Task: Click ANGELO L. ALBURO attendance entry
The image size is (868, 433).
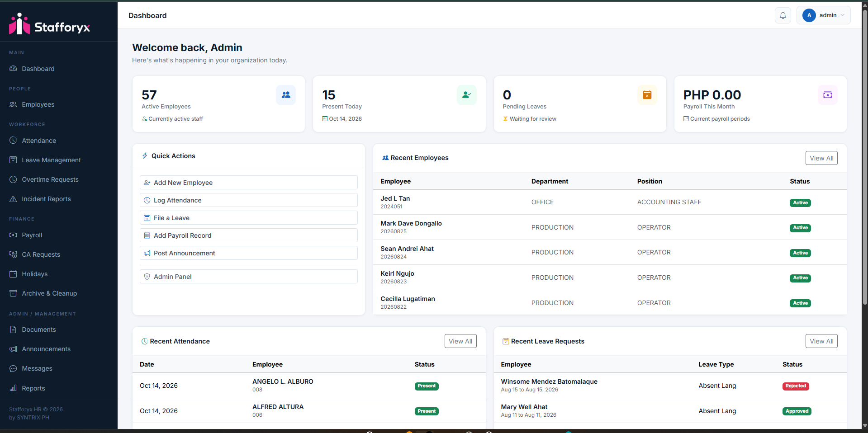Action: pyautogui.click(x=283, y=381)
